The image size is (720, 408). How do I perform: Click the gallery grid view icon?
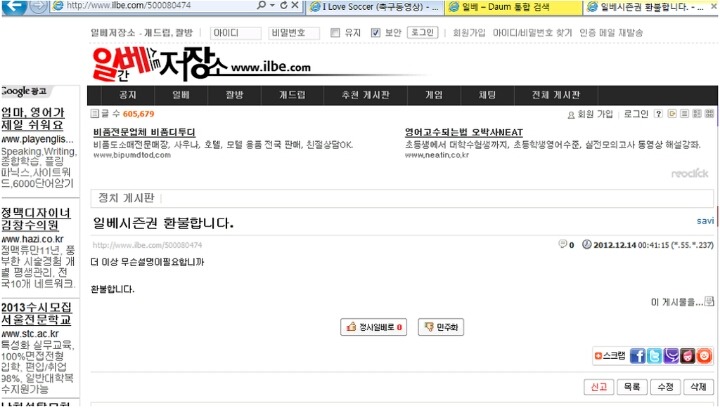709,113
